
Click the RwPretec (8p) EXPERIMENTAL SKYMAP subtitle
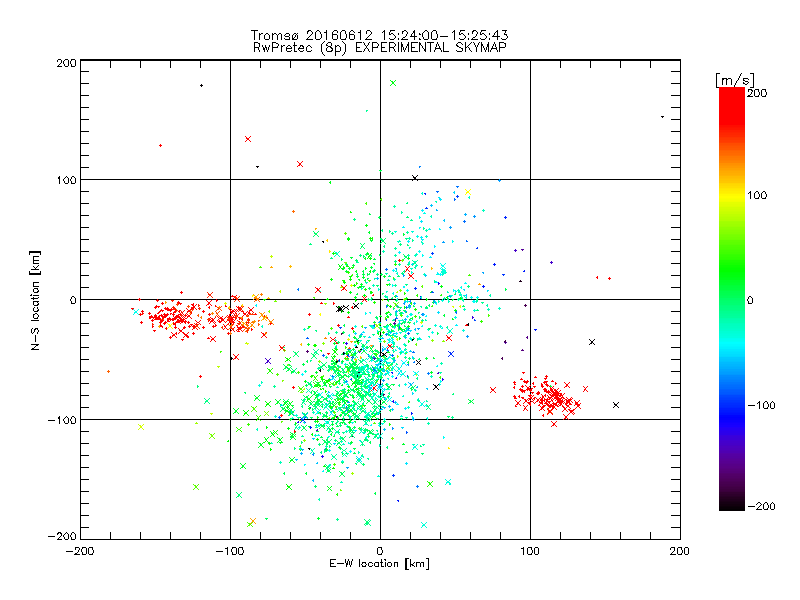[x=380, y=48]
